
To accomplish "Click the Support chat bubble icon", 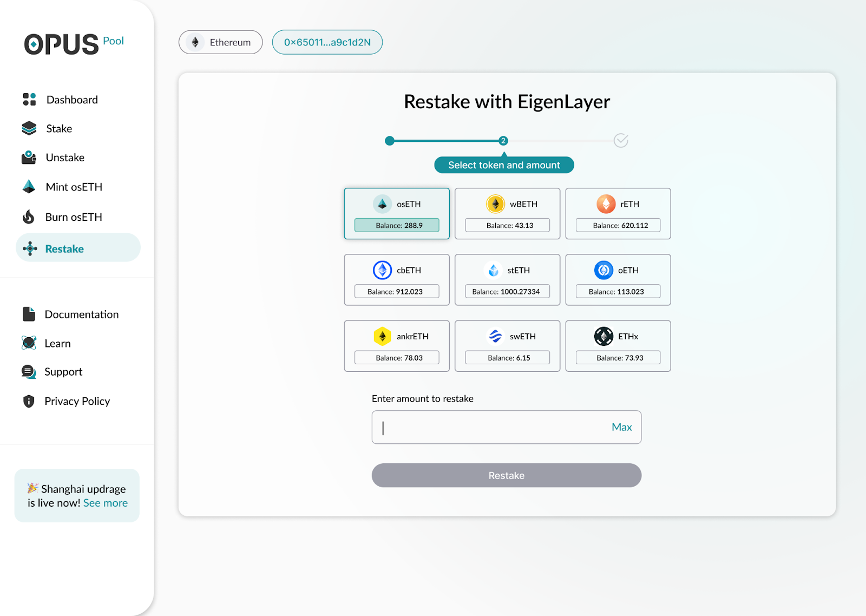I will [x=28, y=371].
